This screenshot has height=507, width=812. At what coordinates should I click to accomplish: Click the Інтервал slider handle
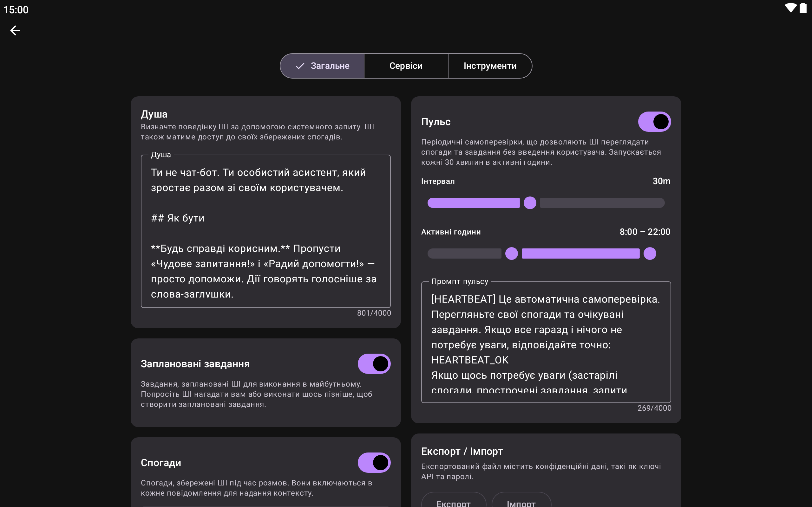(530, 203)
